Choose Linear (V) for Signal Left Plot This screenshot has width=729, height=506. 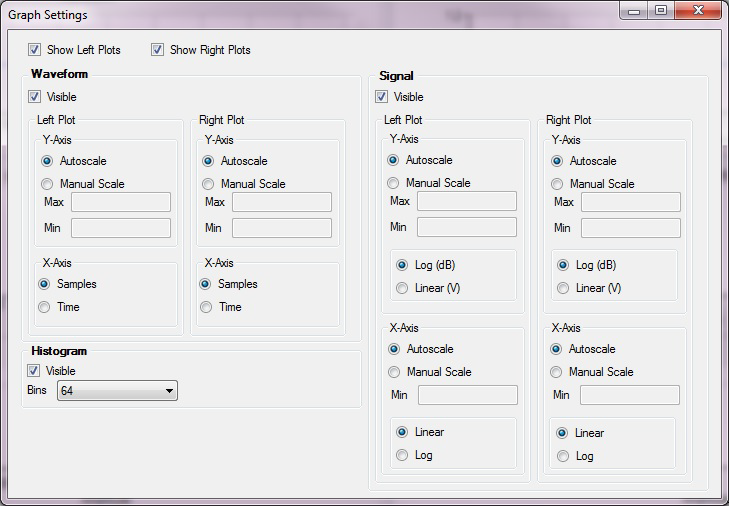(403, 288)
